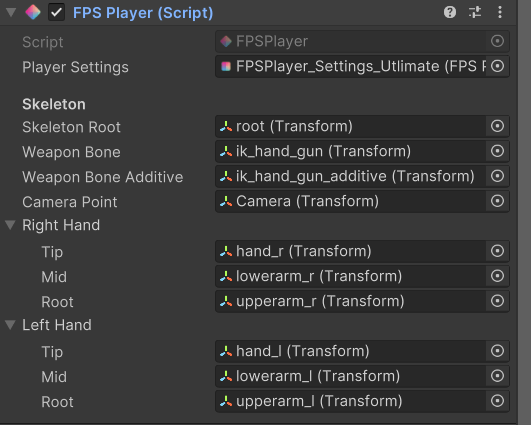The width and height of the screenshot is (531, 425).
Task: Open the component help reference icon
Action: pos(450,13)
